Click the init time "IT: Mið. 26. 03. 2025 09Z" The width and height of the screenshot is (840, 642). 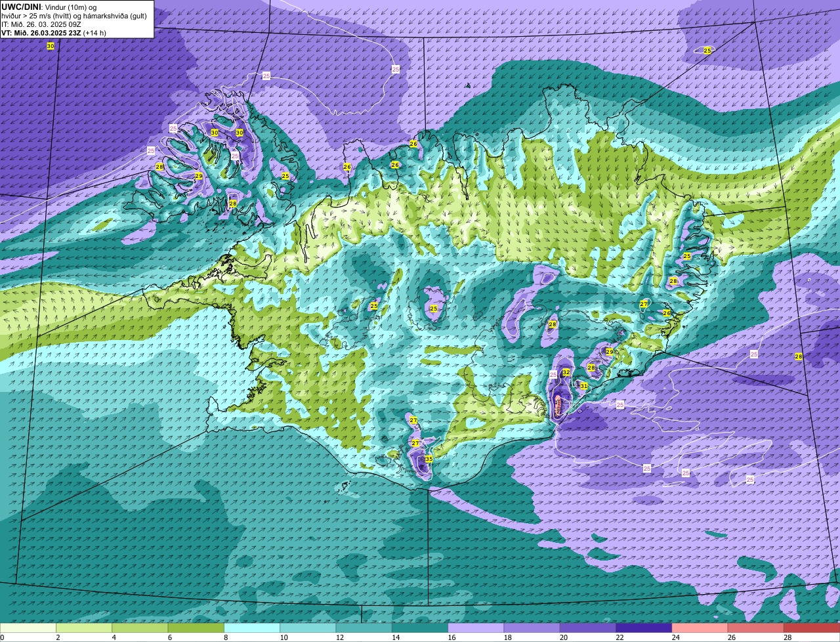click(x=41, y=24)
